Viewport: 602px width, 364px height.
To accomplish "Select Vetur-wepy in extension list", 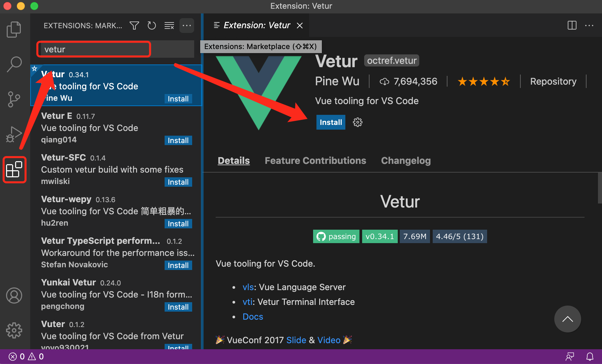I will [x=116, y=211].
